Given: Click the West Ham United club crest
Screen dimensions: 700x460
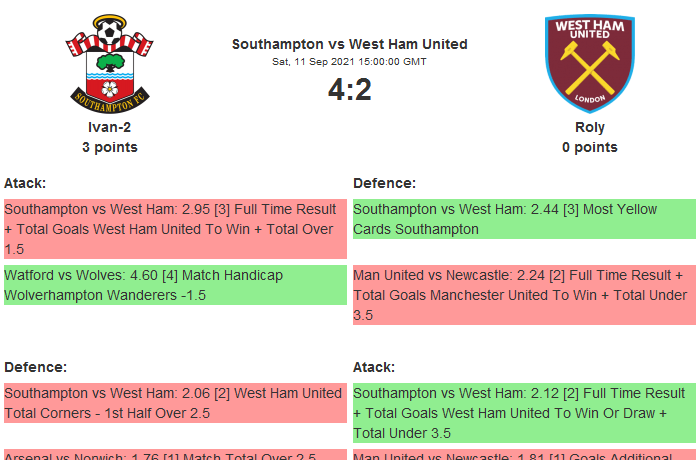Looking at the screenshot, I should pos(589,62).
